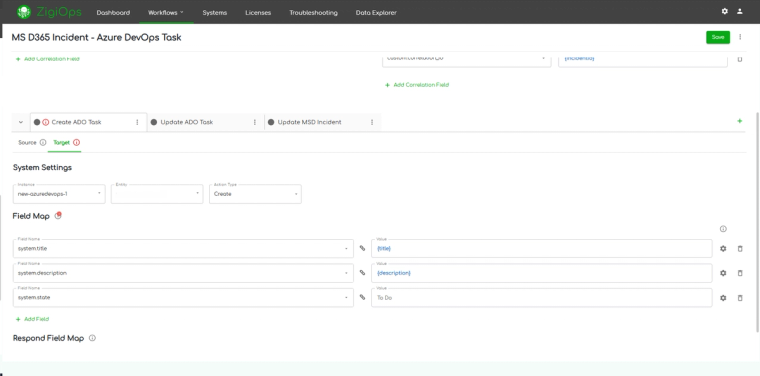
Task: Toggle Update MSD Incident status circle
Action: pos(271,122)
